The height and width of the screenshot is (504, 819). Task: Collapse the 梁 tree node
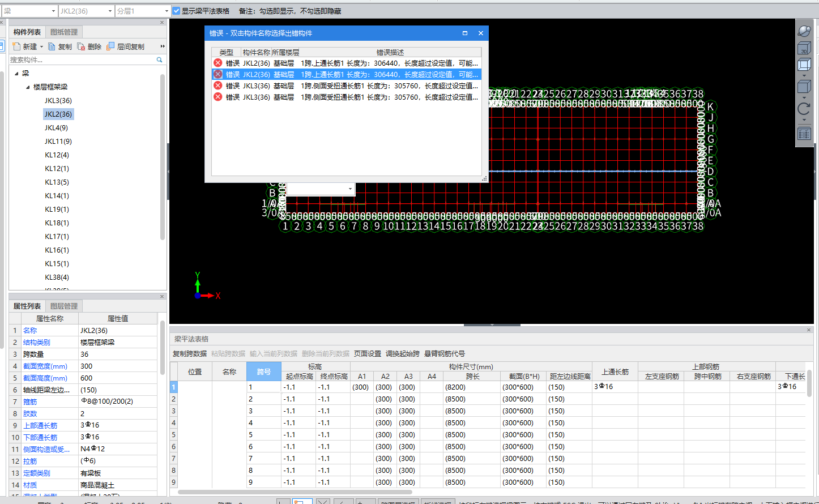point(17,73)
